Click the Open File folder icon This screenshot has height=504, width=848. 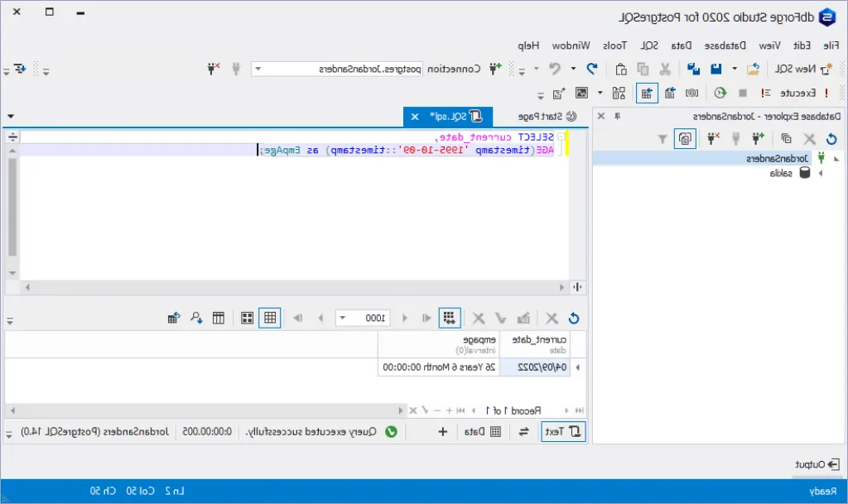(x=753, y=70)
